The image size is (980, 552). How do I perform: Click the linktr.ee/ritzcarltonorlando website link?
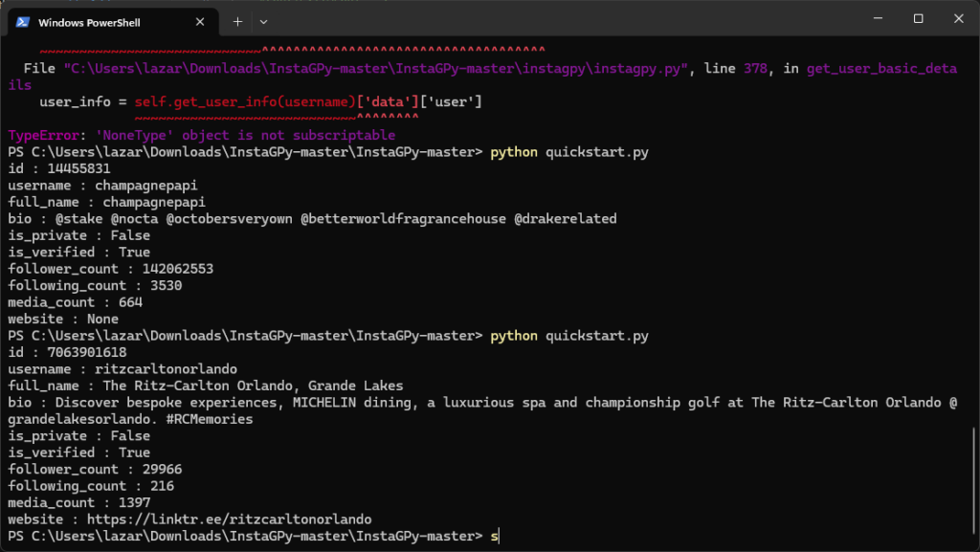pos(229,519)
